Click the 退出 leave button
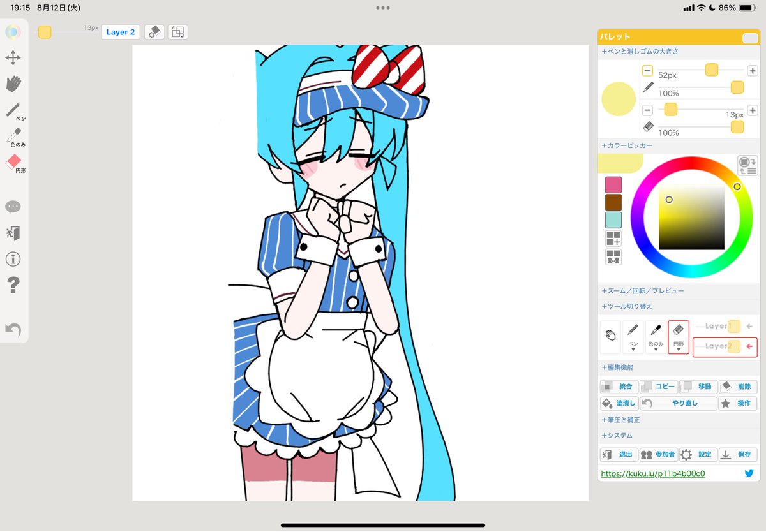766x532 pixels. [x=619, y=455]
